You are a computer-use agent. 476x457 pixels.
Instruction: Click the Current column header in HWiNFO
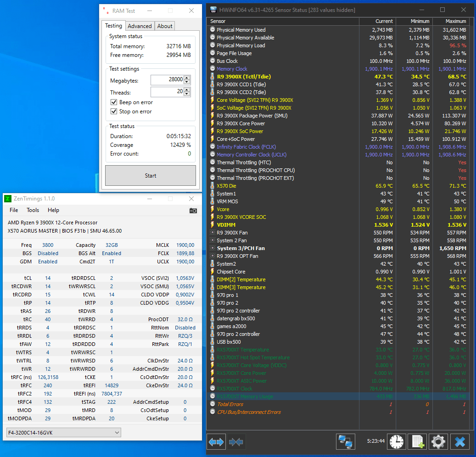point(378,21)
